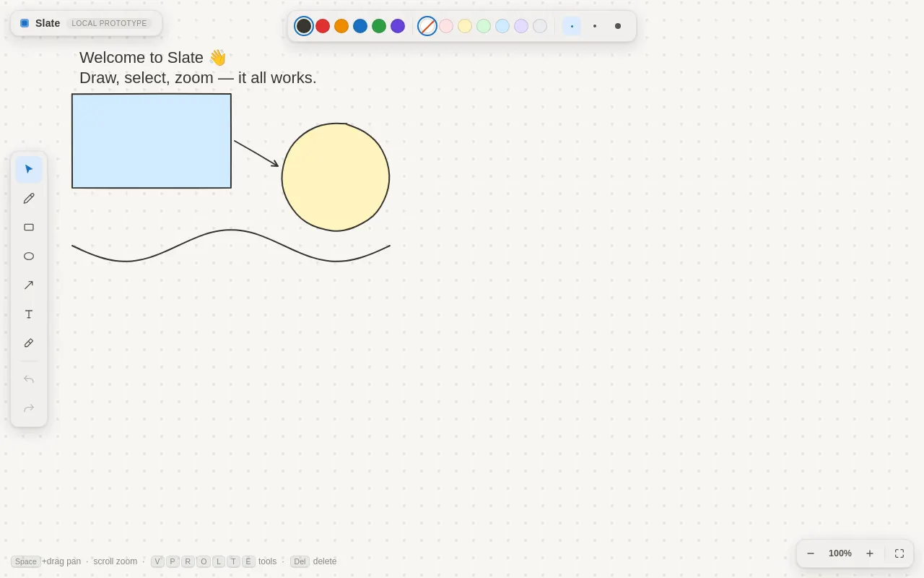Image resolution: width=924 pixels, height=578 pixels.
Task: Set fill to light green swatch
Action: [484, 26]
